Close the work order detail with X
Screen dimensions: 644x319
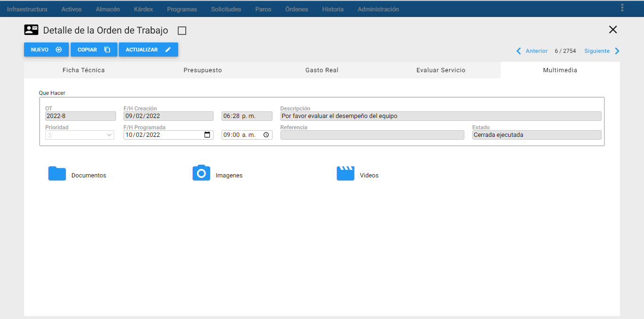pos(613,30)
